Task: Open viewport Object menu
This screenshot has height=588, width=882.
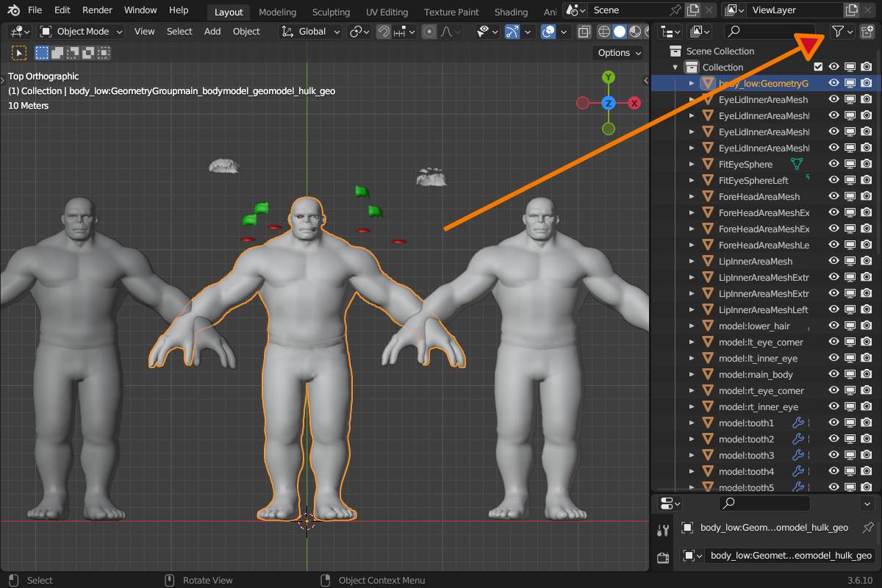Action: (x=246, y=32)
